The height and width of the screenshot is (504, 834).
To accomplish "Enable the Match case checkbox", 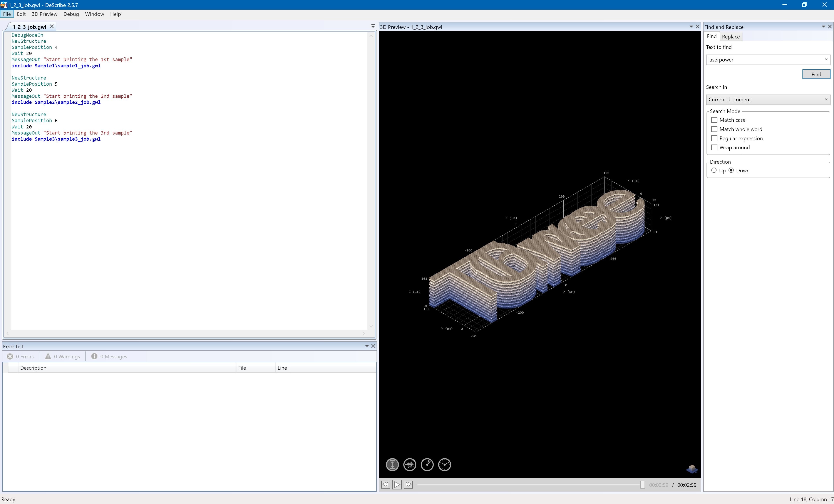I will click(x=714, y=120).
